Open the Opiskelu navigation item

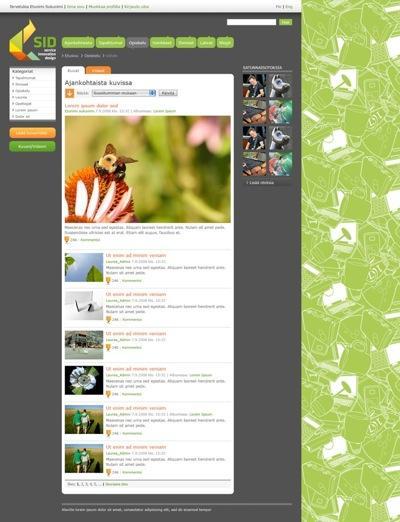(137, 43)
